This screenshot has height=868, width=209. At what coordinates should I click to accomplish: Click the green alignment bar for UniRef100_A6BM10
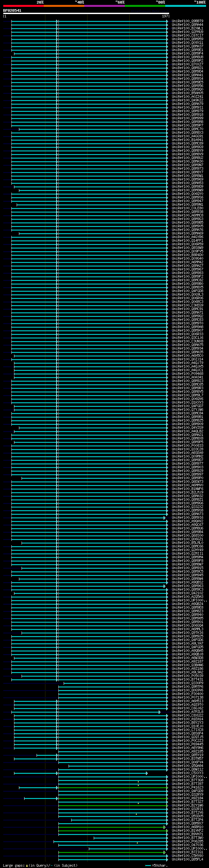(x=112, y=827)
